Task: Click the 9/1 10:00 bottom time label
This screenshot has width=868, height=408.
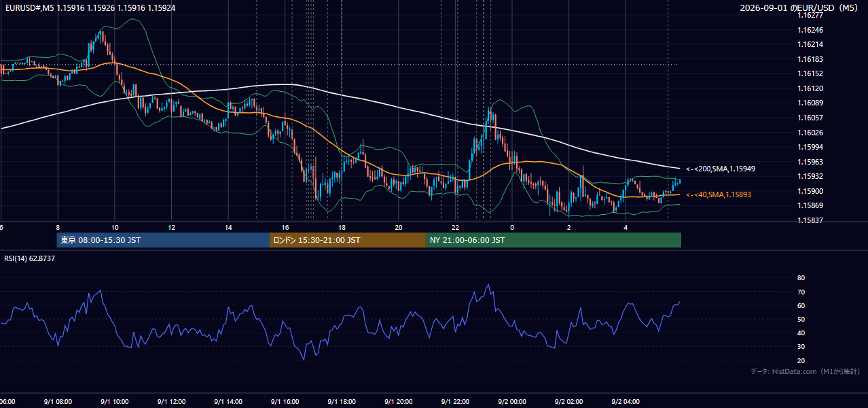Action: coord(114,401)
